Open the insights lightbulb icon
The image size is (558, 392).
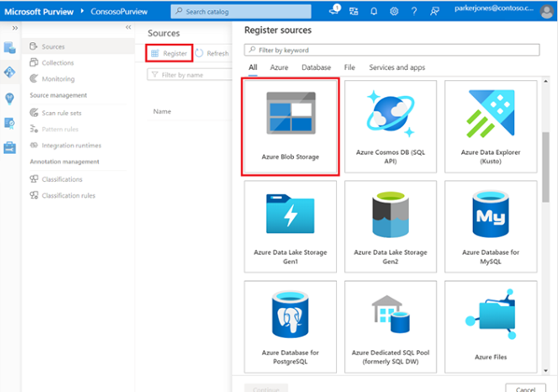click(9, 98)
